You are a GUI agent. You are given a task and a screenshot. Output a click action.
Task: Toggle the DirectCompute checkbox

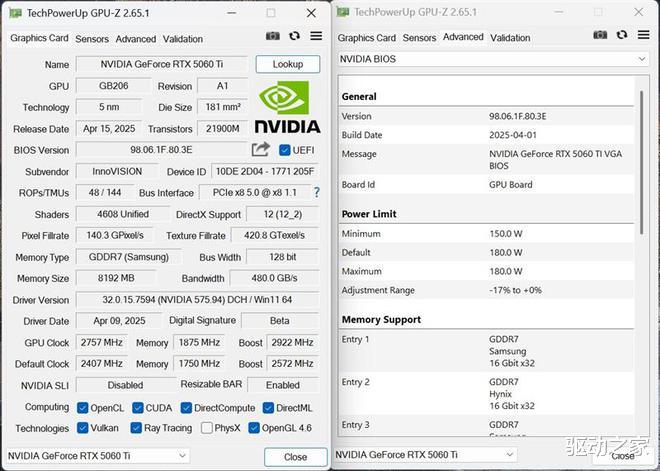(x=186, y=408)
